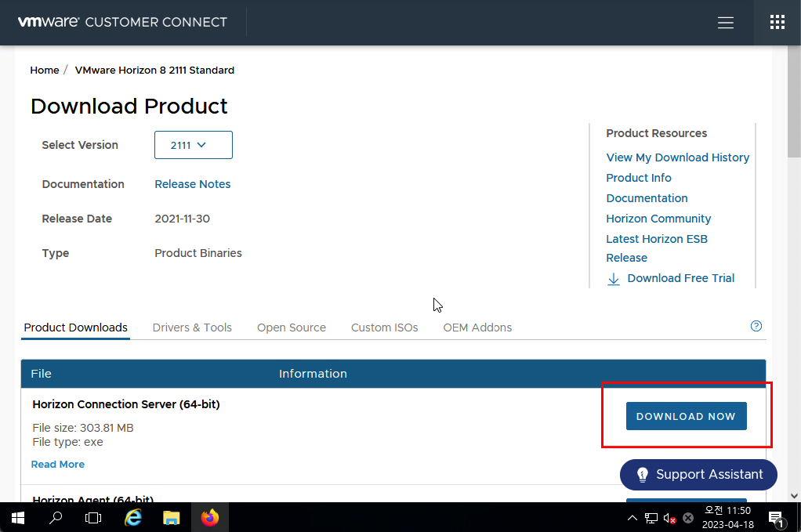This screenshot has width=801, height=532.
Task: Launch Internet Explorer from the taskbar
Action: tap(133, 518)
